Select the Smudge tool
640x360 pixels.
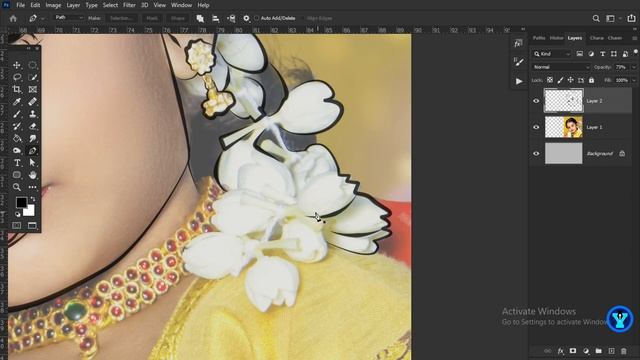(33, 138)
